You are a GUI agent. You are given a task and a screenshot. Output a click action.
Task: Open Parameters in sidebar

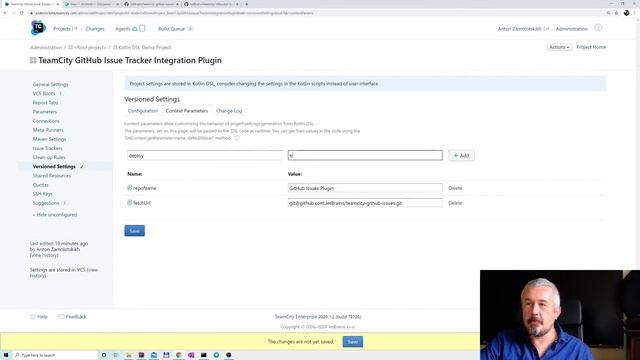click(45, 112)
